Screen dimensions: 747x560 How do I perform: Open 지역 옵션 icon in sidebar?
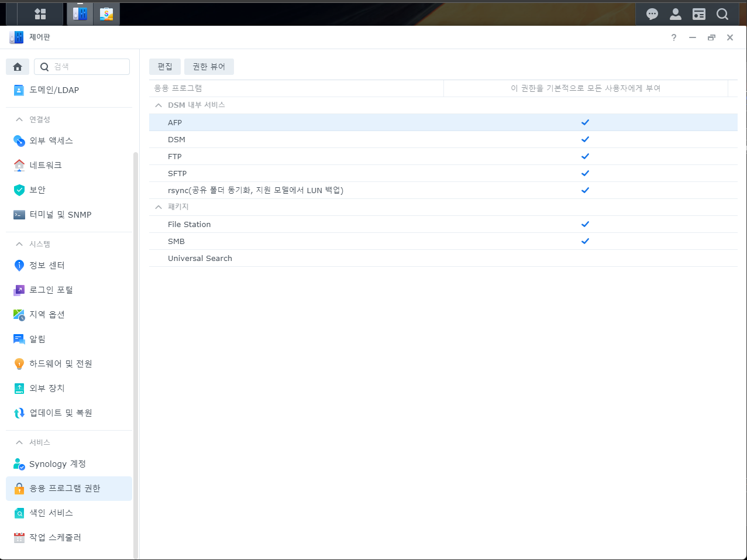pyautogui.click(x=19, y=315)
